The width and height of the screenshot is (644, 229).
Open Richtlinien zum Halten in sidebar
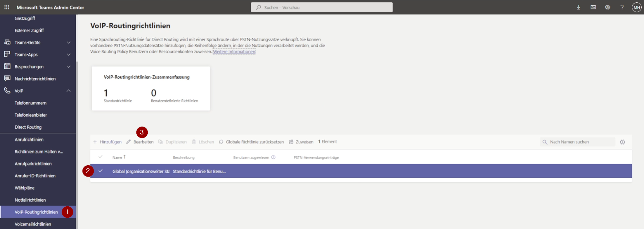(39, 152)
